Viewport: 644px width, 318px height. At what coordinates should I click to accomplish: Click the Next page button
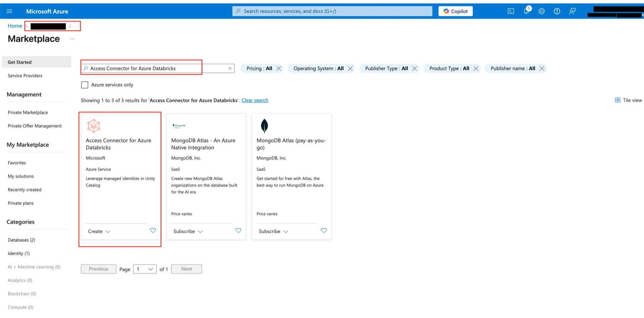[186, 269]
